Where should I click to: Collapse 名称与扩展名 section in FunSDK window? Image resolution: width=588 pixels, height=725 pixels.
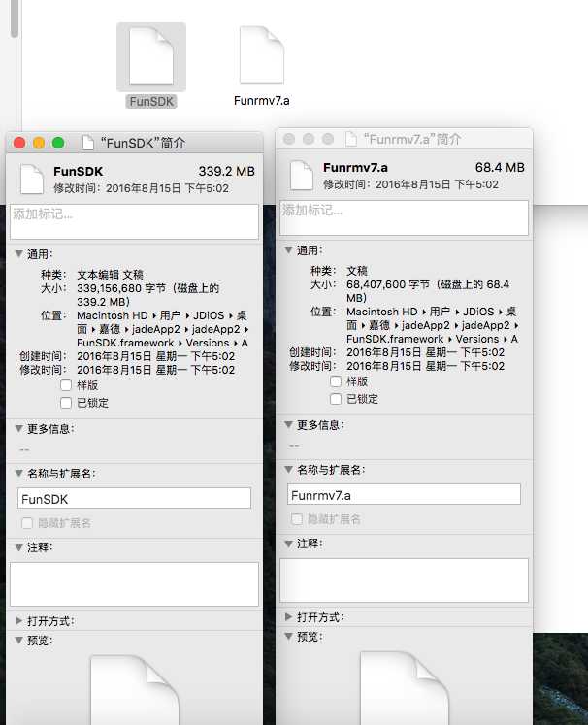(x=18, y=473)
